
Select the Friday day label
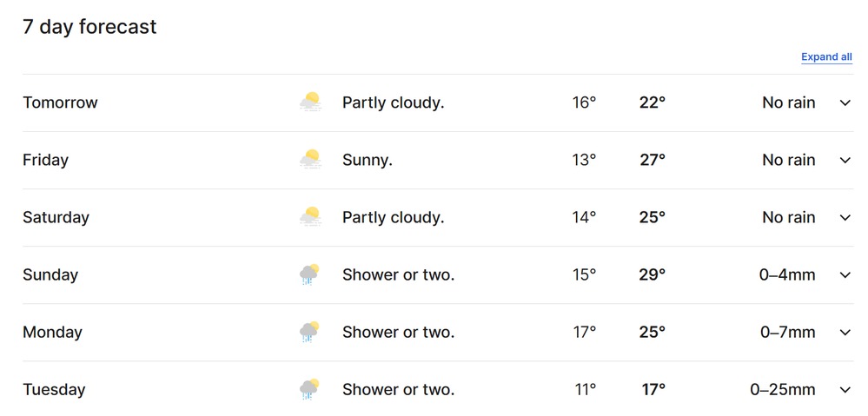pos(45,160)
